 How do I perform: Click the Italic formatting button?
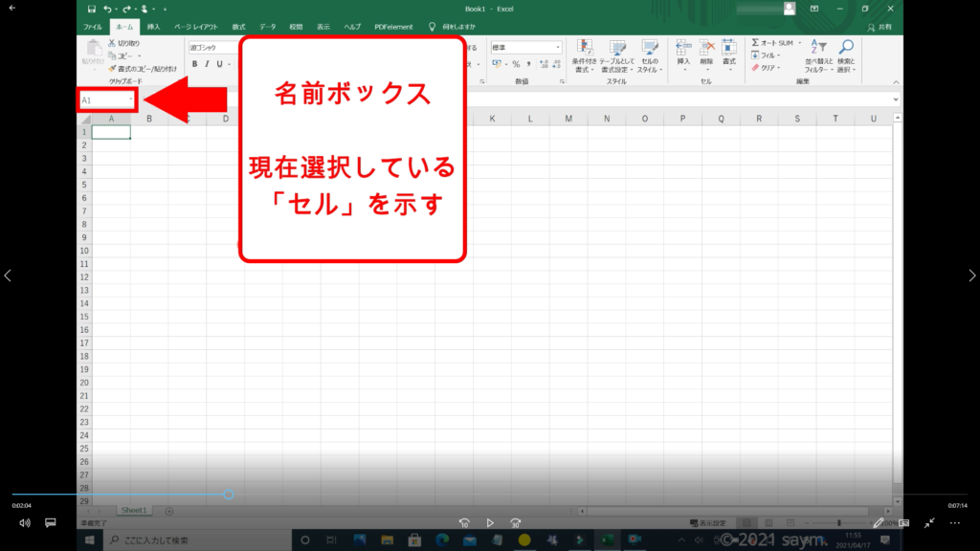pyautogui.click(x=207, y=64)
